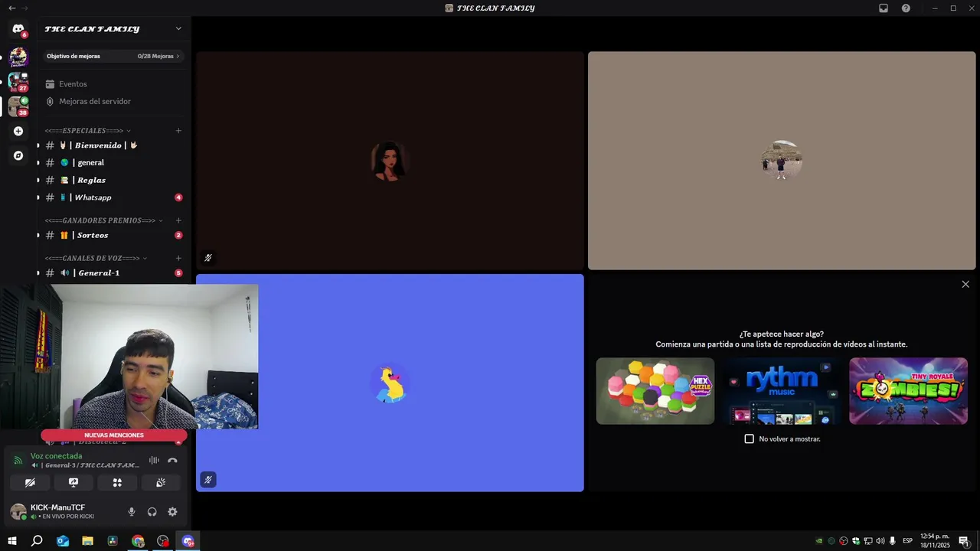Open the taskbar clock and date
Screen dimensions: 980x551
(935, 541)
